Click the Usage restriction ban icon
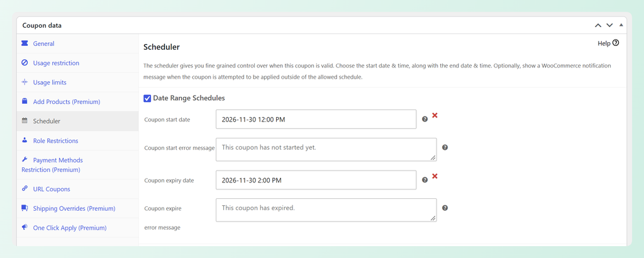 pyautogui.click(x=25, y=63)
